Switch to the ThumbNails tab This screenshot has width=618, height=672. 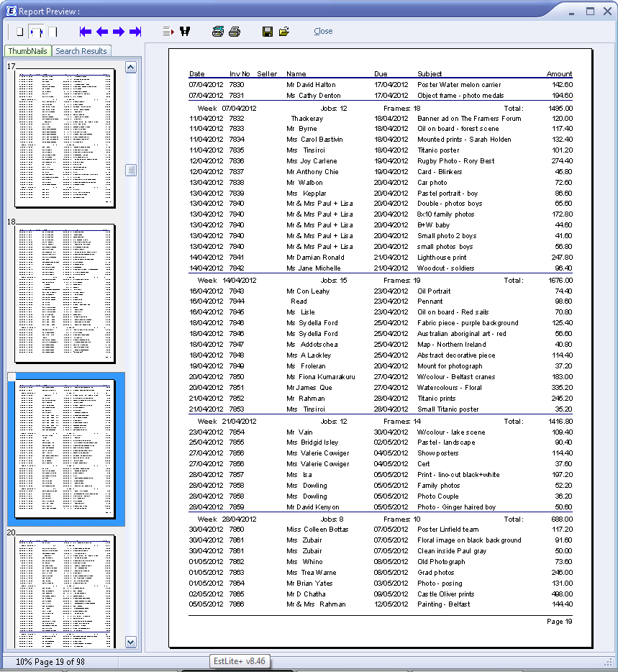point(28,51)
